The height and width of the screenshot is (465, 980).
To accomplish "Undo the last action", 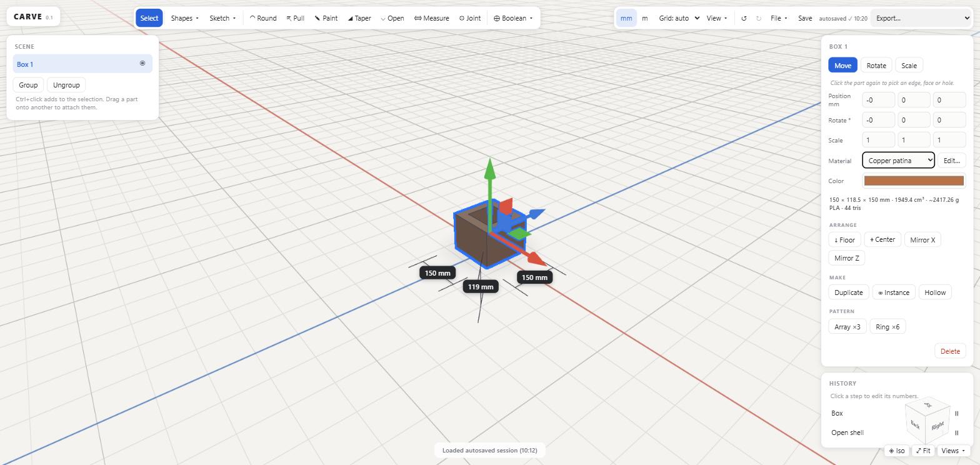I will tap(744, 18).
